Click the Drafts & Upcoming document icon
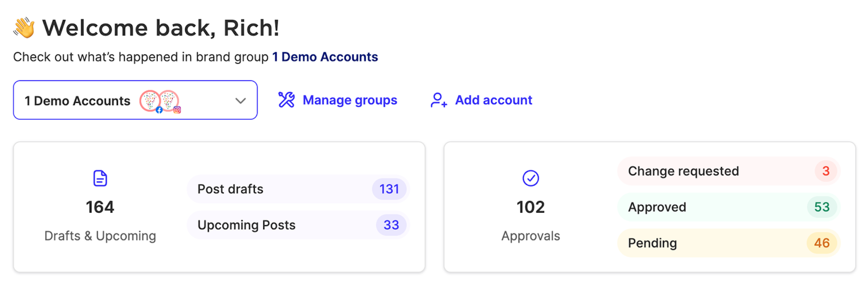The height and width of the screenshot is (284, 868). [x=100, y=178]
